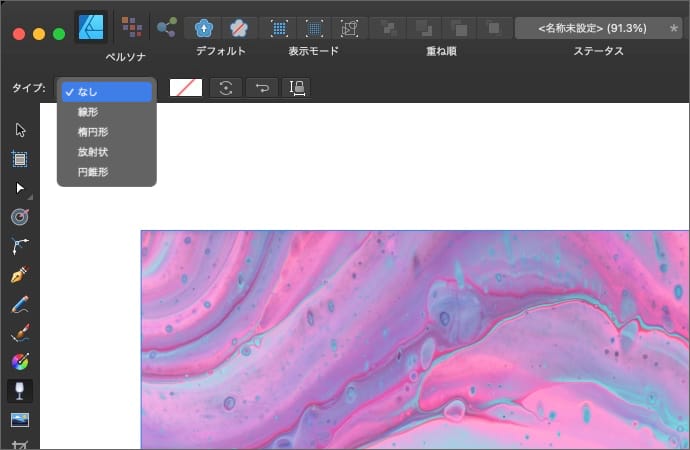The image size is (690, 450).
Task: Select the Pencil tool
Action: (x=19, y=304)
